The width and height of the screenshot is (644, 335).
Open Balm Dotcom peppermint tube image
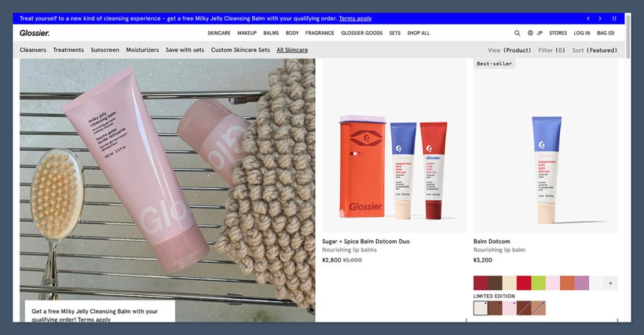click(x=545, y=146)
